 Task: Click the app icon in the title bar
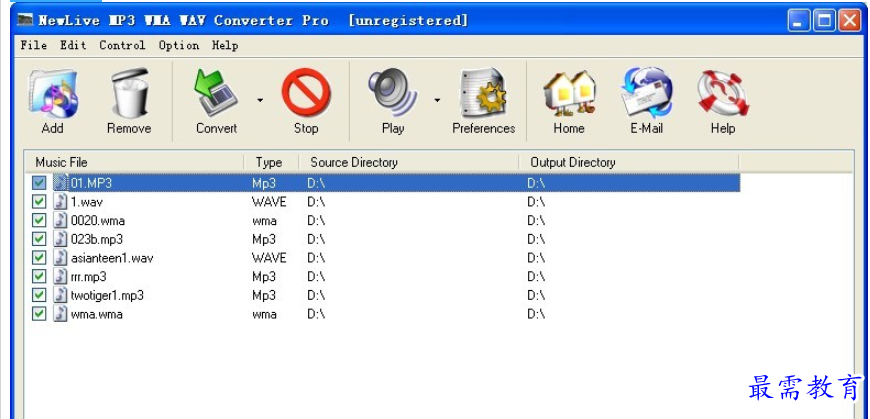25,21
